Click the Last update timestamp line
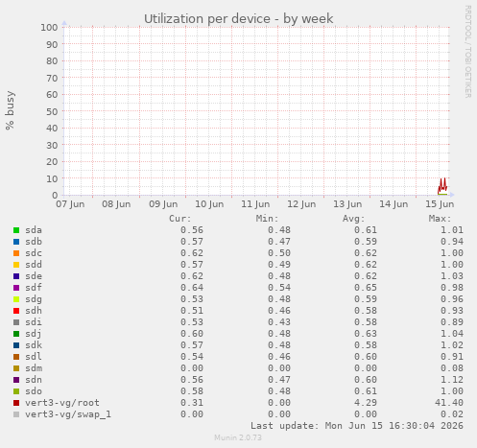This screenshot has height=448, width=477. (x=357, y=426)
